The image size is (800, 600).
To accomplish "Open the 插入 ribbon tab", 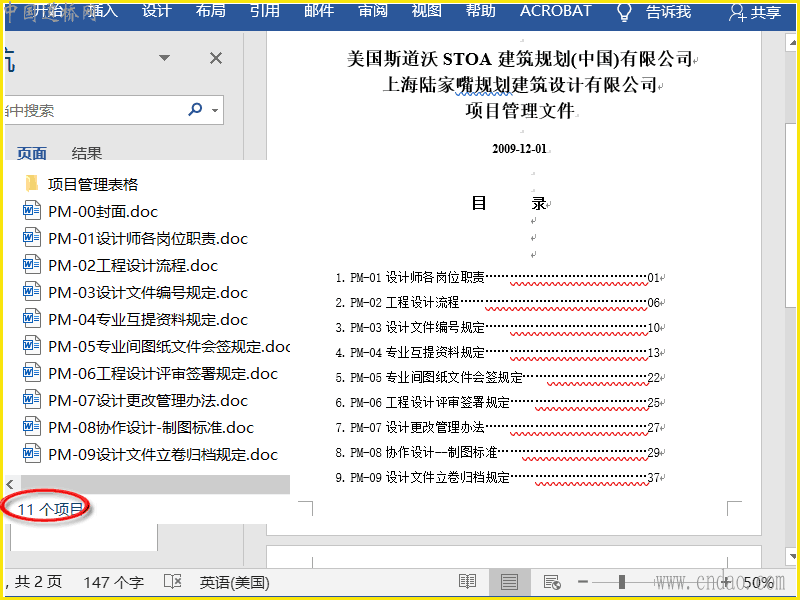I will click(x=102, y=11).
